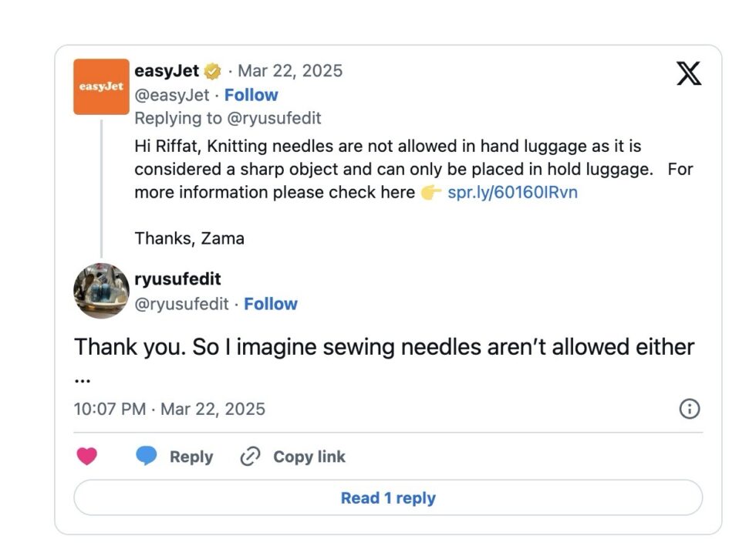Viewport: 756px width, 543px height.
Task: Follow the easyJet account
Action: click(x=251, y=94)
